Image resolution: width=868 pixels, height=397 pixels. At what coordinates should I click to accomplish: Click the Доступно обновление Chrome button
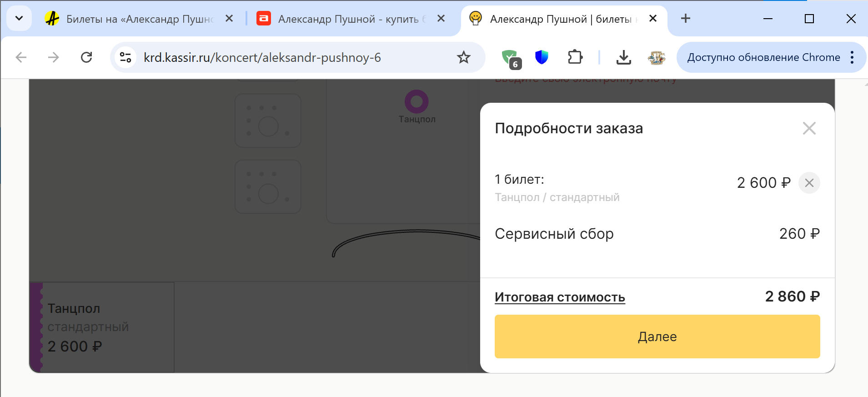pyautogui.click(x=763, y=57)
